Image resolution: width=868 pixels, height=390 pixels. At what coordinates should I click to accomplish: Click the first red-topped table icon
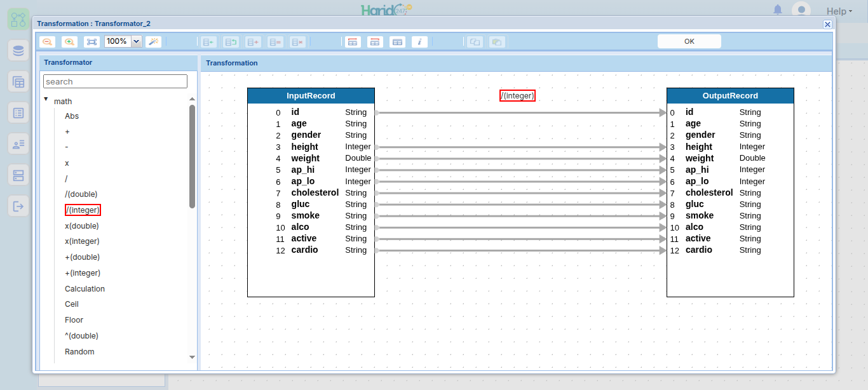click(x=353, y=42)
